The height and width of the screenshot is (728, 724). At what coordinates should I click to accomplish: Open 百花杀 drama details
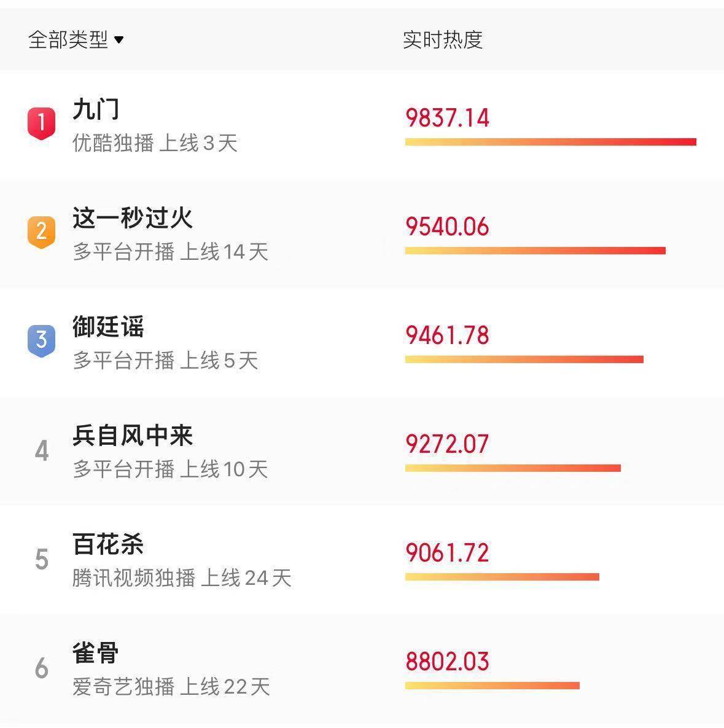click(108, 544)
